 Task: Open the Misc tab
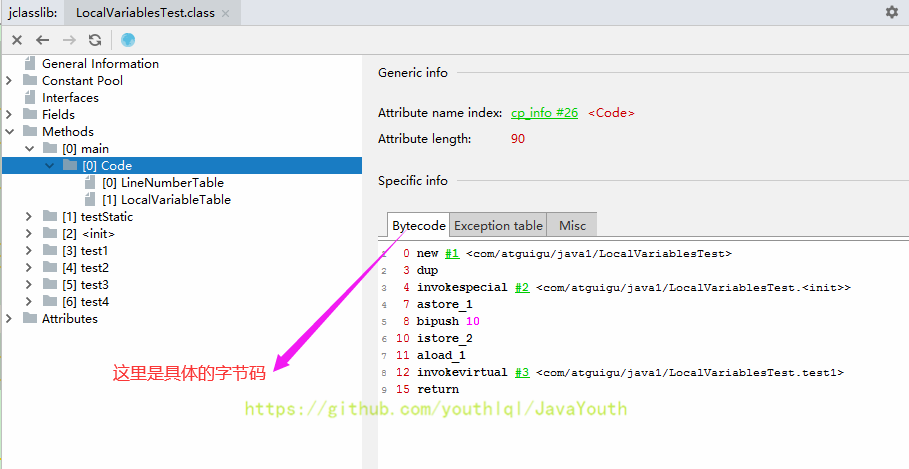[572, 226]
